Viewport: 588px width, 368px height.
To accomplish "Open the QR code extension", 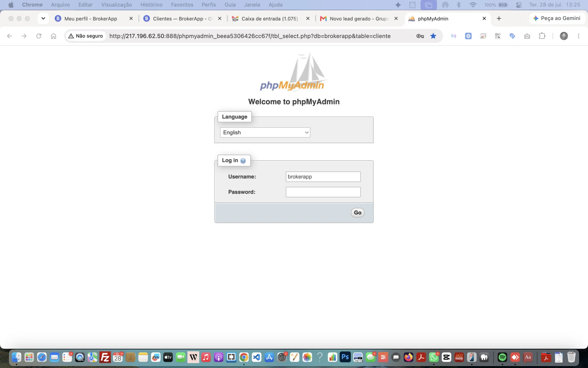I will (498, 36).
